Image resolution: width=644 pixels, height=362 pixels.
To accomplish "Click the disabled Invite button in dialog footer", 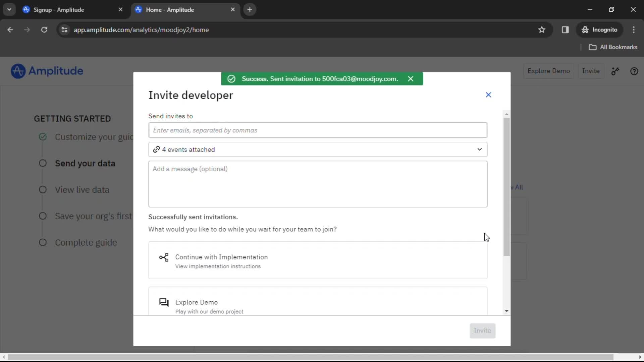I will 482,330.
